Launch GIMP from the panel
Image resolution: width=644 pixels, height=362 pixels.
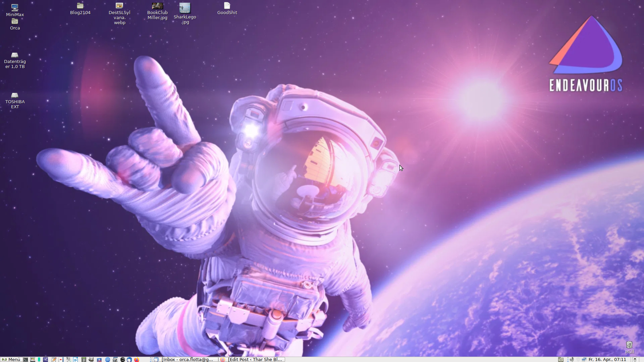click(91, 359)
